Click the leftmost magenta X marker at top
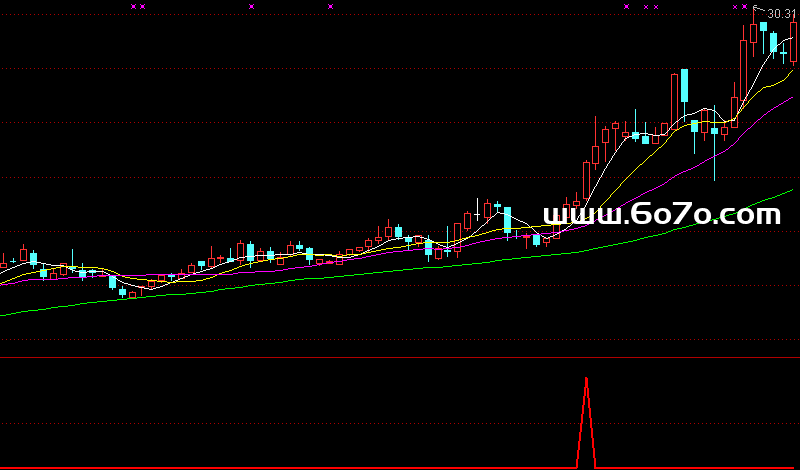Image resolution: width=800 pixels, height=470 pixels. (x=133, y=6)
